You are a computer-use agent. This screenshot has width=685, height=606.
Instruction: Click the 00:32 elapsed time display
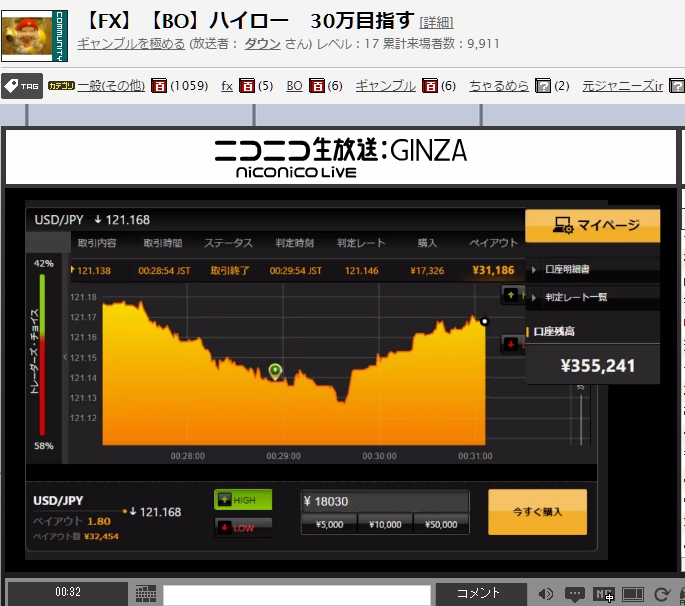point(68,592)
